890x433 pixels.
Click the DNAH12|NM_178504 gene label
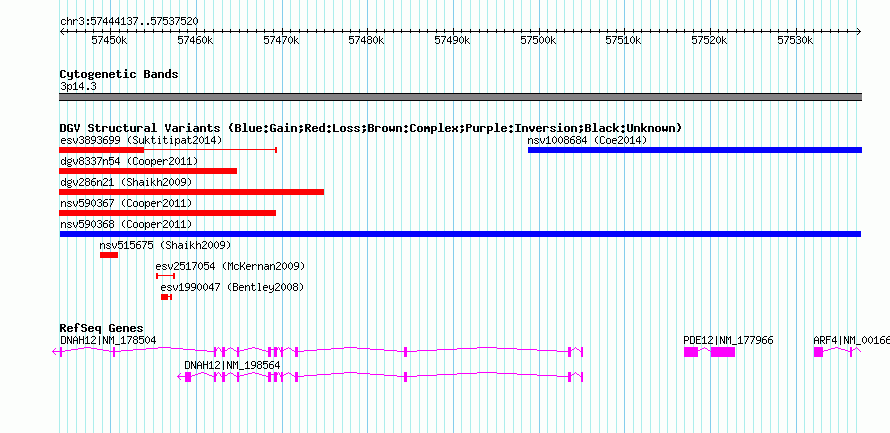[x=108, y=340]
